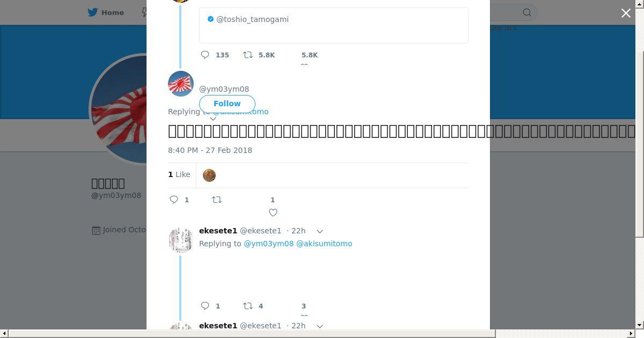644x338 pixels.
Task: Click the horizontal scrollbar at page bottom
Action: pyautogui.click(x=322, y=334)
